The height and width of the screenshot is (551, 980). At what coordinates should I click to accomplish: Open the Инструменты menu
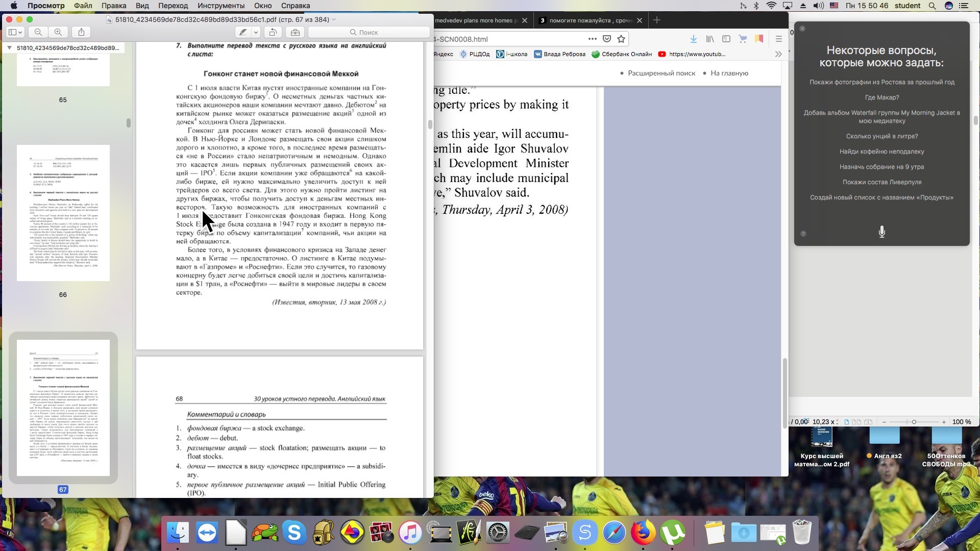[221, 6]
